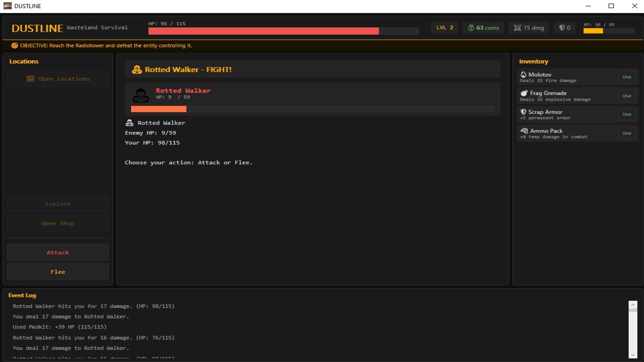Click the enemy health bar
Screen dimensions: 644x362
[x=312, y=109]
